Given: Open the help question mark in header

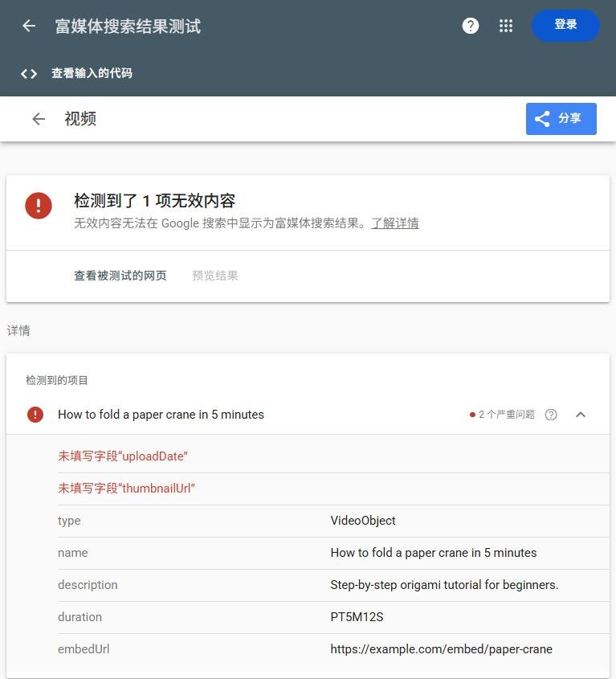Looking at the screenshot, I should tap(470, 26).
